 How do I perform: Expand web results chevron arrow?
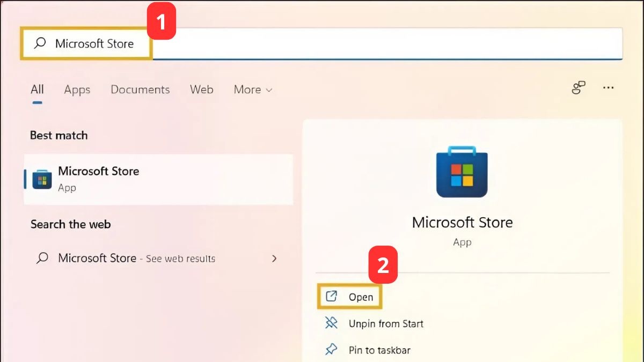point(274,258)
